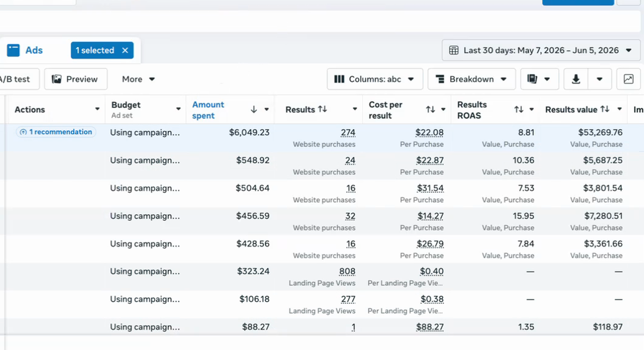This screenshot has height=350, width=644.
Task: Click the calendar icon in date range
Action: (454, 50)
